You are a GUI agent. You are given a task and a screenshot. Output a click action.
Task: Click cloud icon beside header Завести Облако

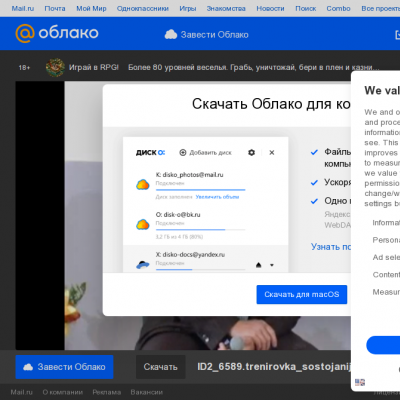(171, 34)
